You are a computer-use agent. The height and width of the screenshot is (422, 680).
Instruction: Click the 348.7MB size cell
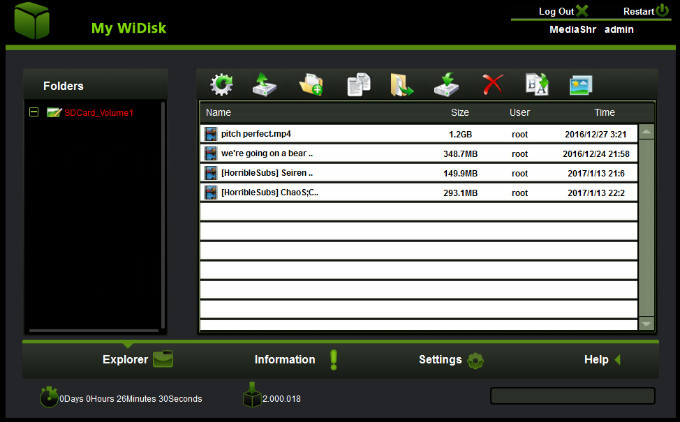click(x=460, y=154)
